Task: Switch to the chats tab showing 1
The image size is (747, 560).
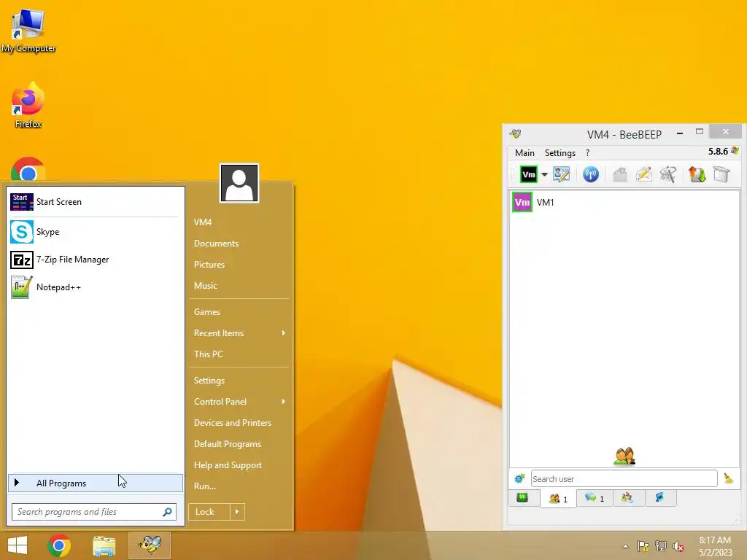Action: (595, 498)
